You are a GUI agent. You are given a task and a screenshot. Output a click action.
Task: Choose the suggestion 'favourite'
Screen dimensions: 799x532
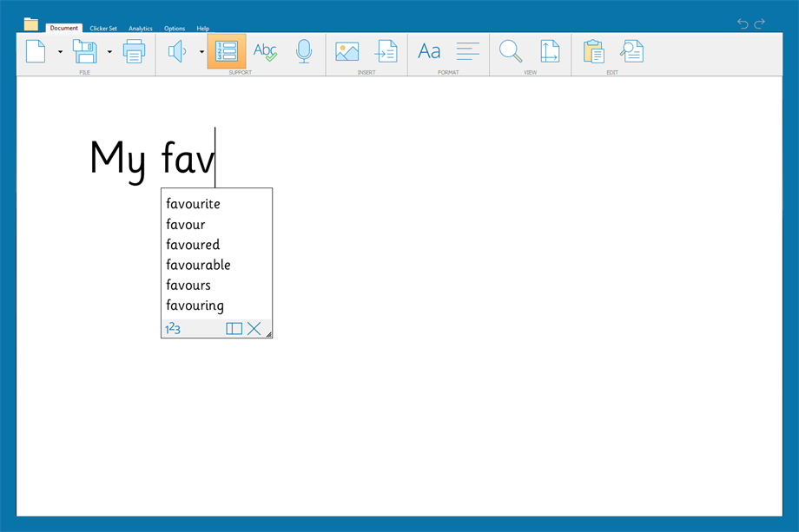[193, 204]
